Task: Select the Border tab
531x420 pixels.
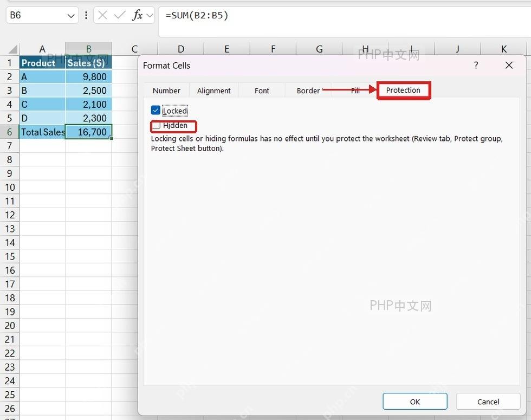Action: pos(308,91)
